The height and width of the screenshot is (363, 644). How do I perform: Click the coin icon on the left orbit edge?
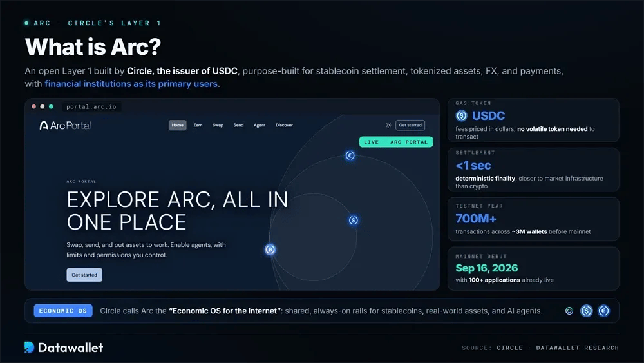[270, 249]
